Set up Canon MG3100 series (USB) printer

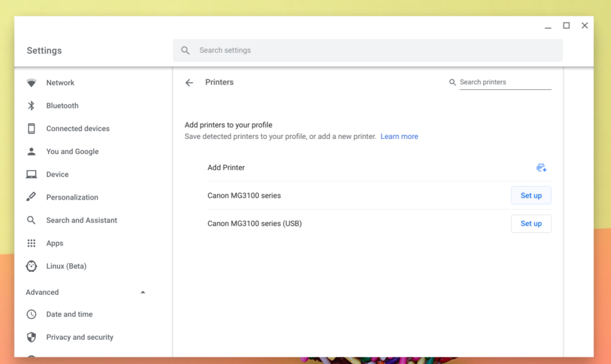click(x=531, y=224)
